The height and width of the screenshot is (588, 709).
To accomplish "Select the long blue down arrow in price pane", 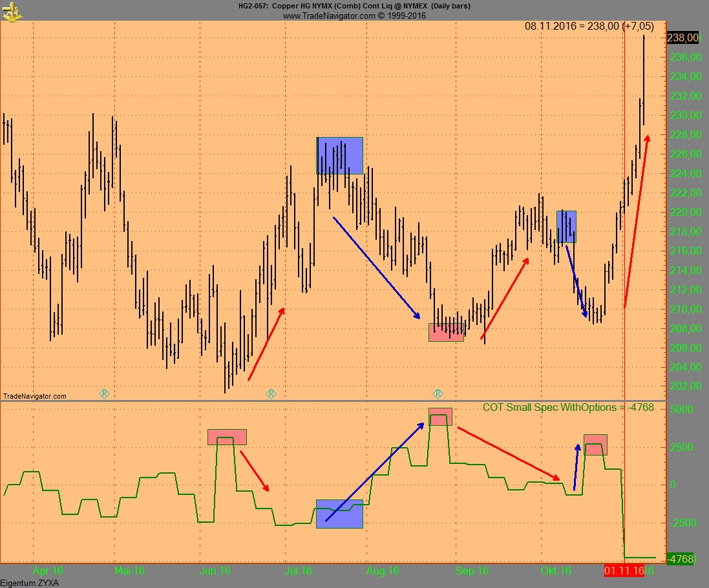I will 376,268.
